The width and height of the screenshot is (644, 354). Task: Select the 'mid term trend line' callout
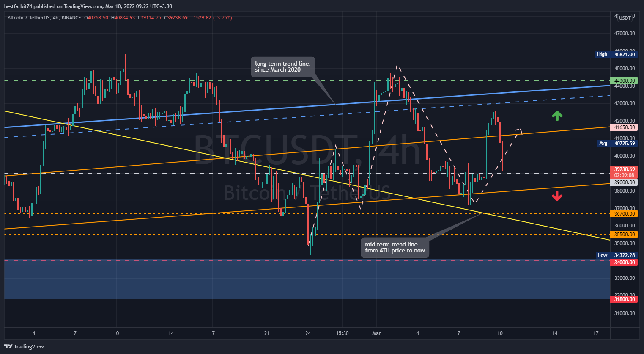[x=395, y=248]
